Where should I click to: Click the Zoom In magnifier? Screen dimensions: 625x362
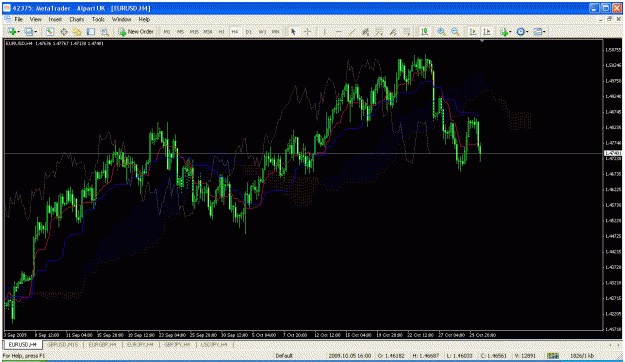click(x=441, y=31)
